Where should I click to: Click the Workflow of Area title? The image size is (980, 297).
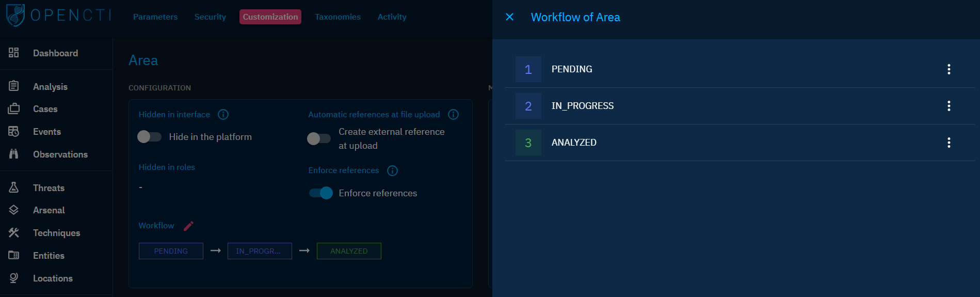(x=575, y=17)
